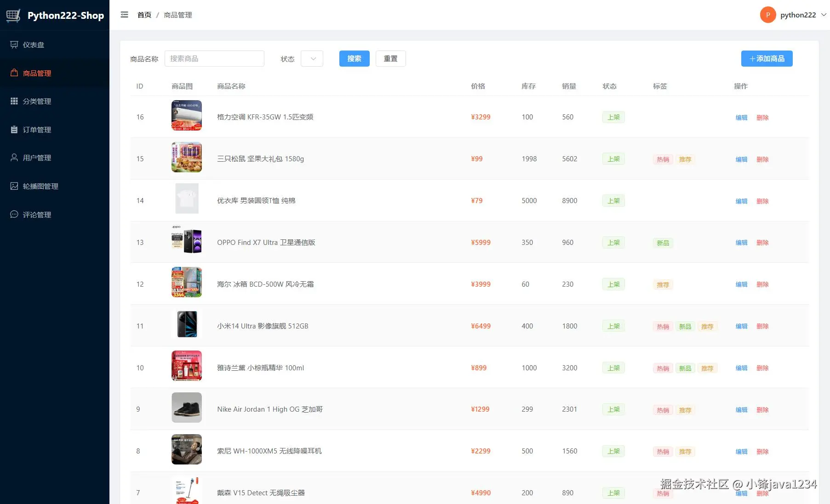
Task: Click the Python222-Shop title text
Action: pos(66,16)
